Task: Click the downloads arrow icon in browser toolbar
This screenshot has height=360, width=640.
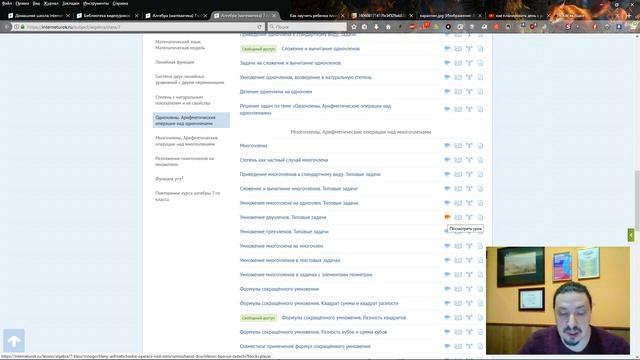Action: (376, 27)
